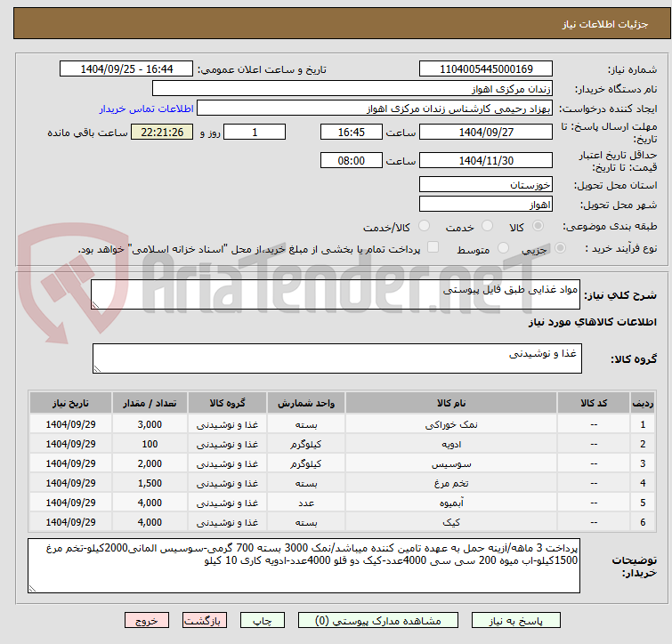Viewport: 672px width, 644px height.
Task: Click the نام کالا column header
Action: 451,403
